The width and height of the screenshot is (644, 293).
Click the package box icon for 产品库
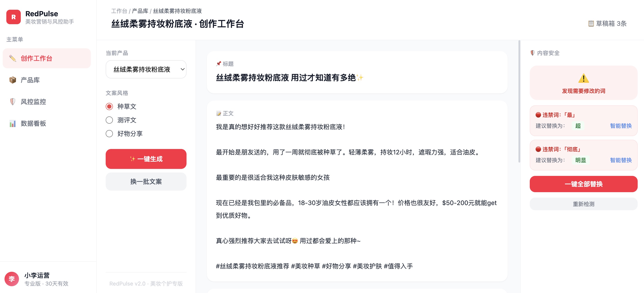pos(12,80)
